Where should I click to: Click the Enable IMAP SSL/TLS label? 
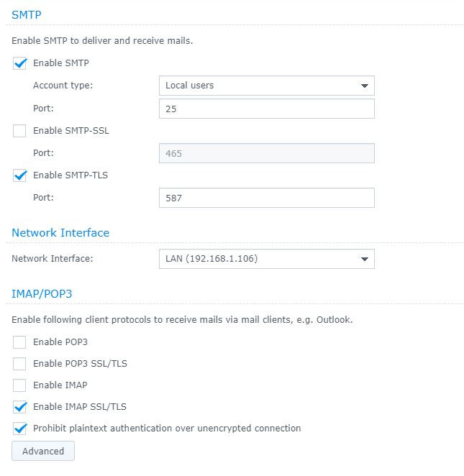point(80,407)
